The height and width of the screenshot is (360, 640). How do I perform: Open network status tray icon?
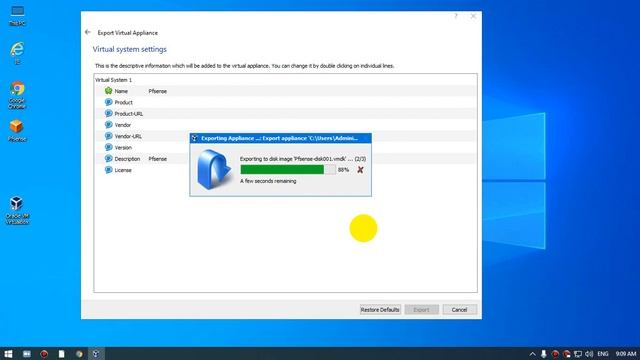point(578,354)
